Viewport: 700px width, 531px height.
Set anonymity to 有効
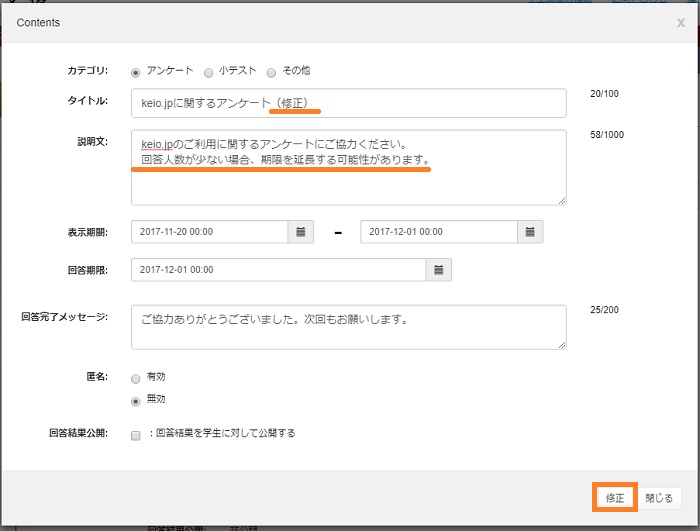[x=136, y=379]
